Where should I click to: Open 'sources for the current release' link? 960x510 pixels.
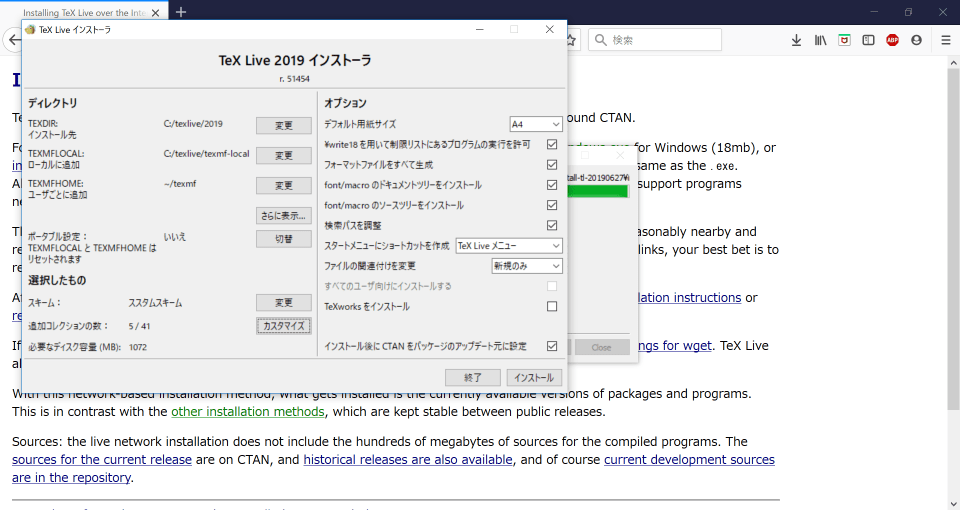pyautogui.click(x=102, y=459)
